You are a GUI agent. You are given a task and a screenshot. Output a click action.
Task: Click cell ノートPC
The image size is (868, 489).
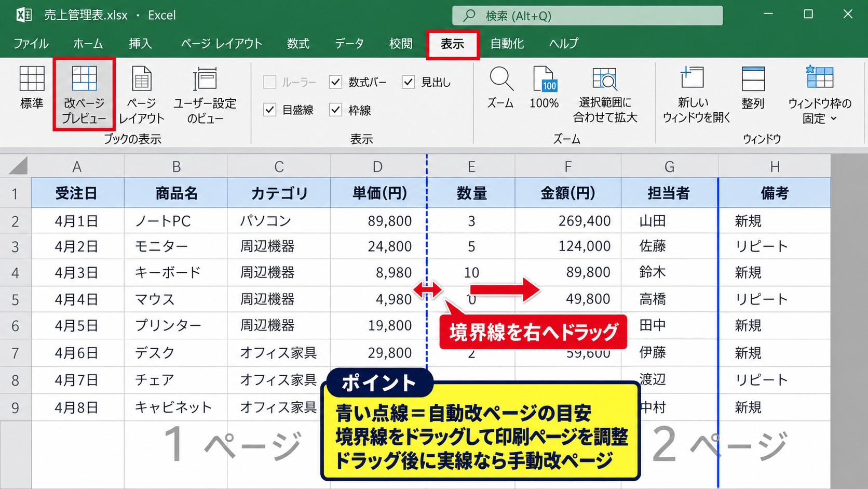click(176, 221)
